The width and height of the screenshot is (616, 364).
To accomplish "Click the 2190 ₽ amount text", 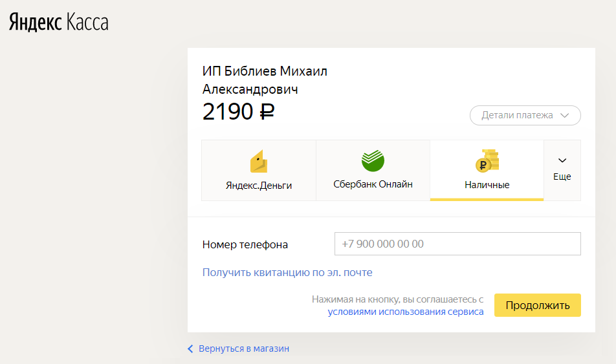I will [238, 111].
